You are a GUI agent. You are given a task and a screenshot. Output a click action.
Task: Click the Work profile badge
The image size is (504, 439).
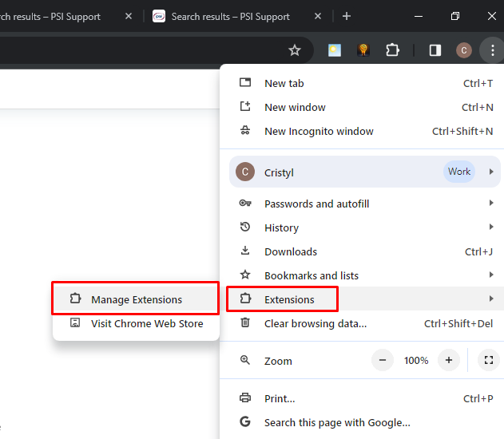[x=459, y=172]
